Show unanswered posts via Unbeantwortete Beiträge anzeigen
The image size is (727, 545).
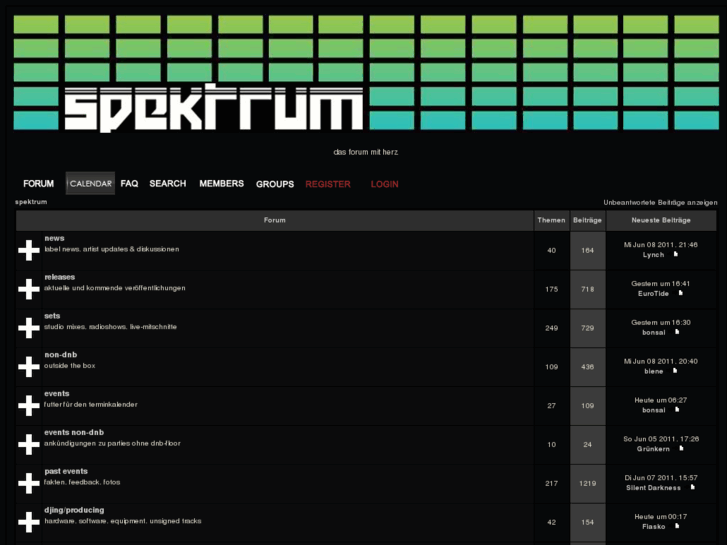coord(660,203)
